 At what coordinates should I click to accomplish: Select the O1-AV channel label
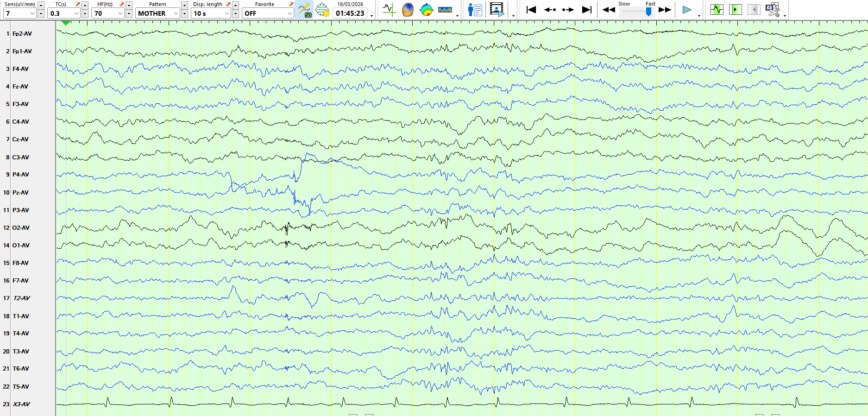[x=21, y=246]
